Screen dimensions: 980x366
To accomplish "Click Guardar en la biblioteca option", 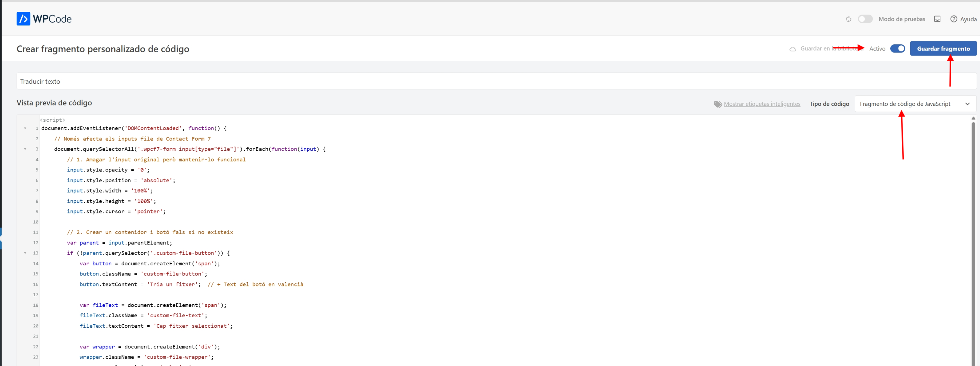I will point(822,49).
